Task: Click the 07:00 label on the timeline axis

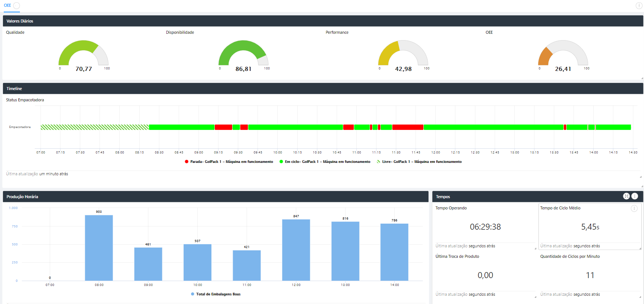Action: tap(41, 152)
